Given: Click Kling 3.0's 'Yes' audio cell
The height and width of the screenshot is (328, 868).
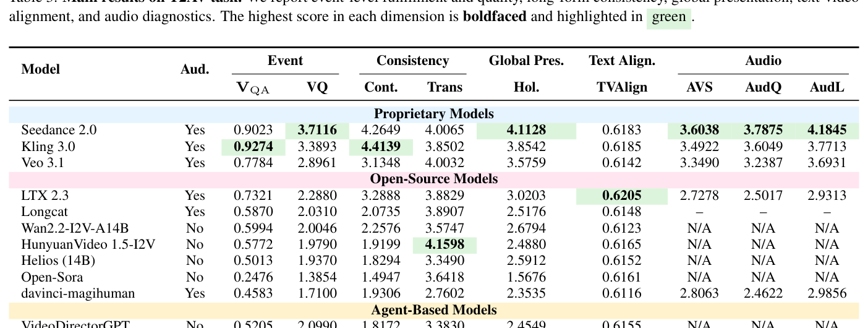Looking at the screenshot, I should pos(195,147).
